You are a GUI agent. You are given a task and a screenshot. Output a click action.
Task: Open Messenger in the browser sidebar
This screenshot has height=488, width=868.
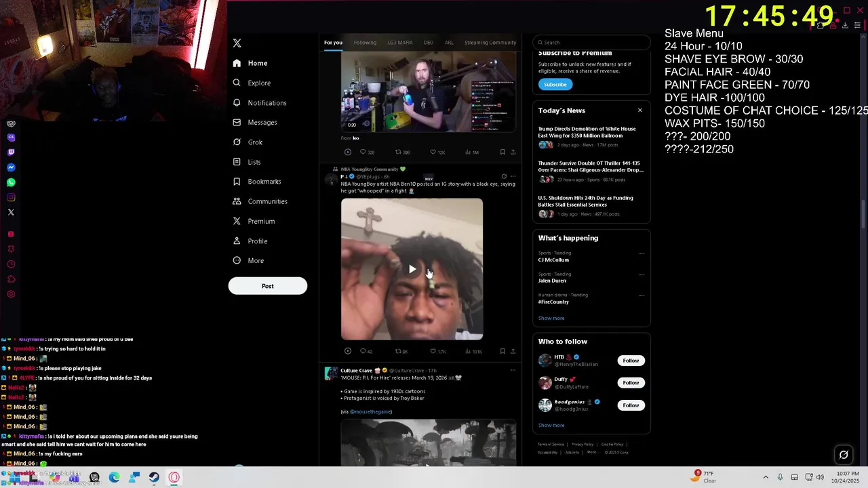tap(11, 167)
